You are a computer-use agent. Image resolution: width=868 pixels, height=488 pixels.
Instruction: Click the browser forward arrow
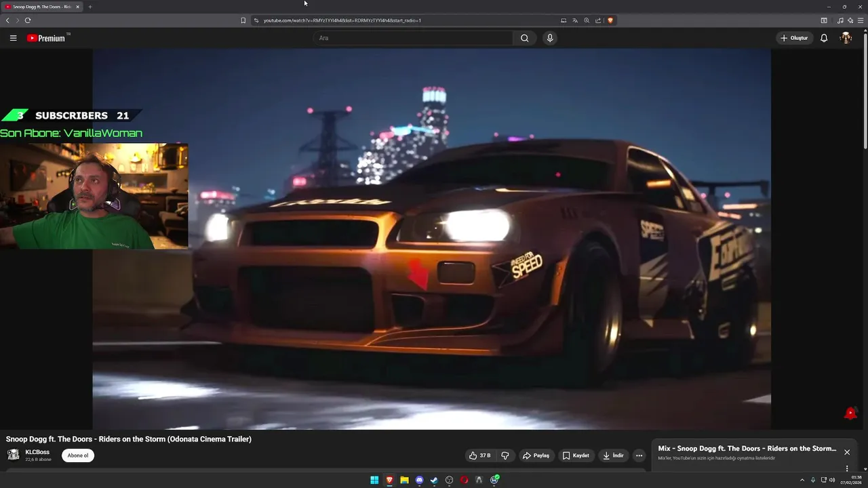tap(18, 20)
